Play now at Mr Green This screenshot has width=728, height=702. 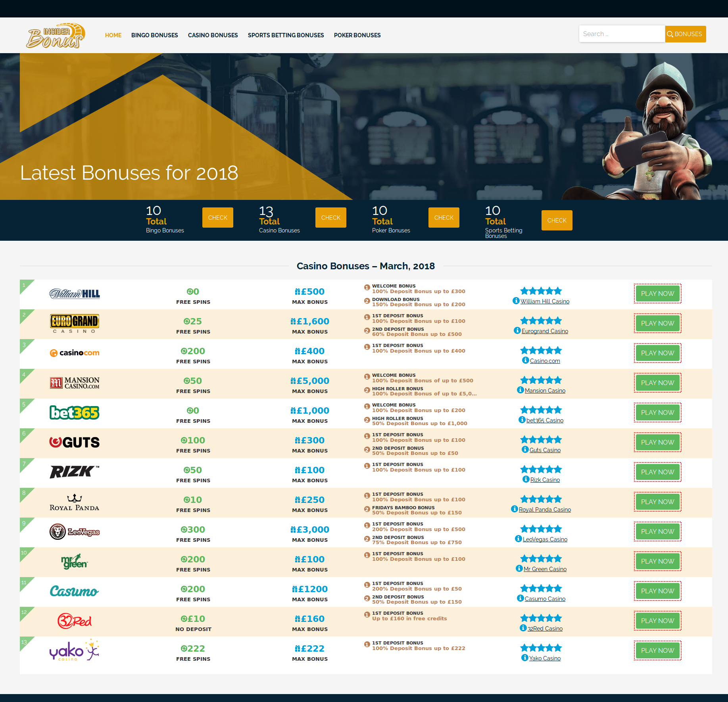[x=658, y=561]
